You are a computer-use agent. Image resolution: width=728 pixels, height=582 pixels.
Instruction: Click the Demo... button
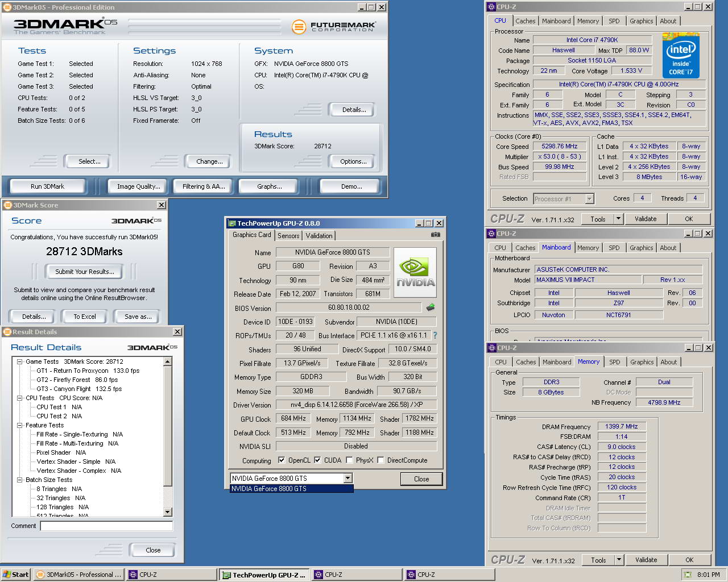click(351, 186)
